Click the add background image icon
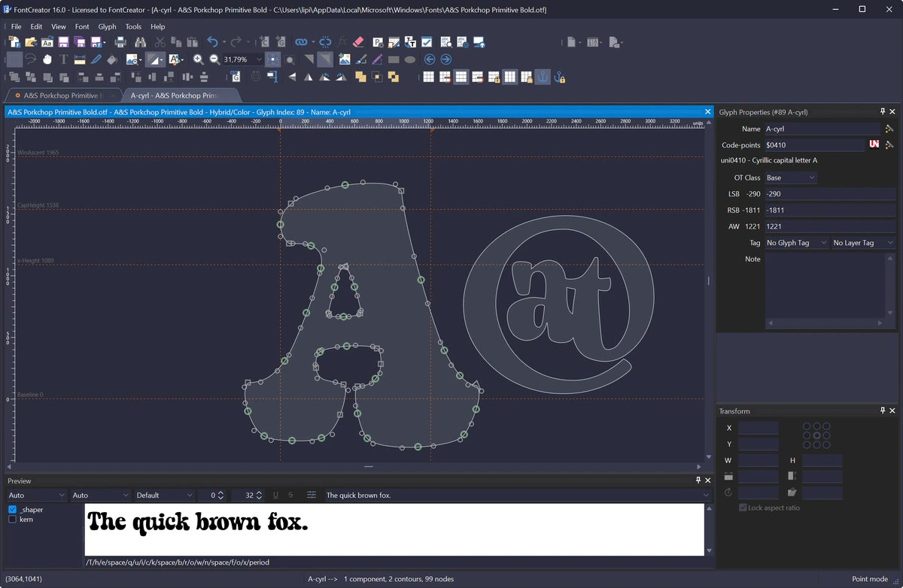 pos(345,59)
